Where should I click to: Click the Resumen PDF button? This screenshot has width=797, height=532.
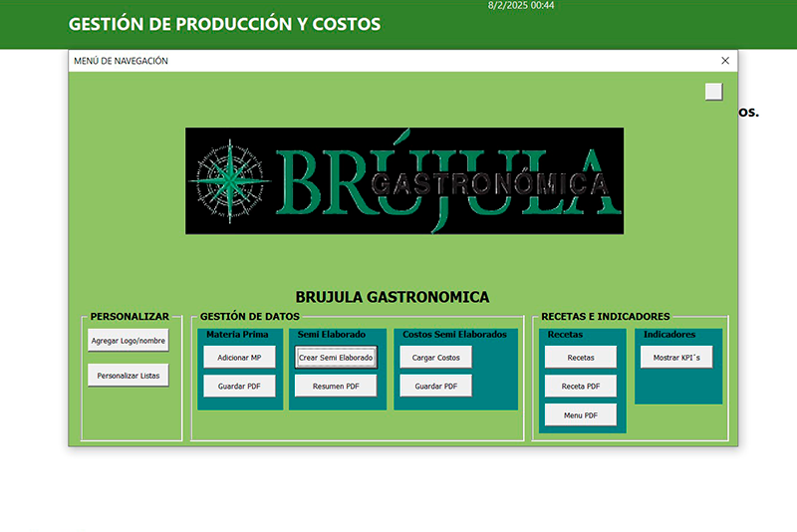pyautogui.click(x=336, y=387)
